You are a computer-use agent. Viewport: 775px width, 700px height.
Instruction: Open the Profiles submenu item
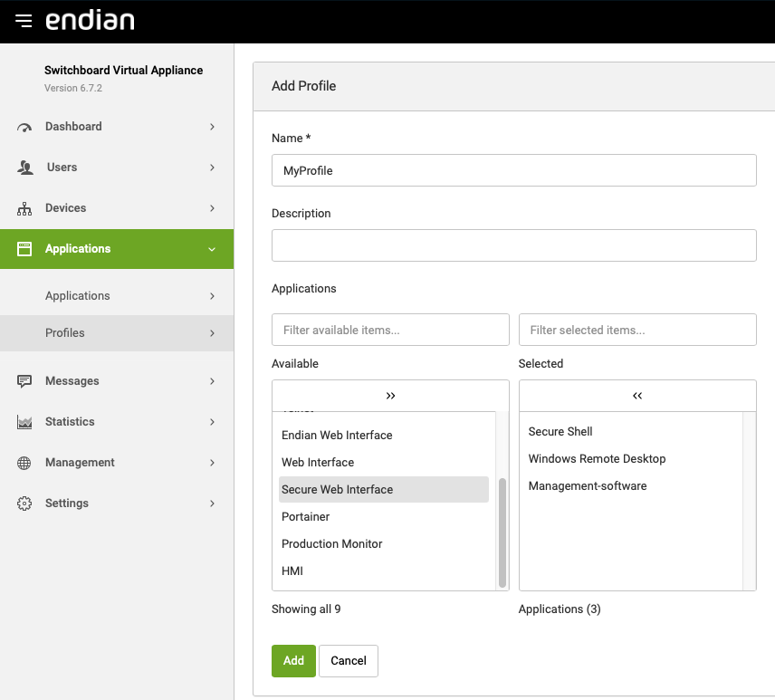(65, 333)
